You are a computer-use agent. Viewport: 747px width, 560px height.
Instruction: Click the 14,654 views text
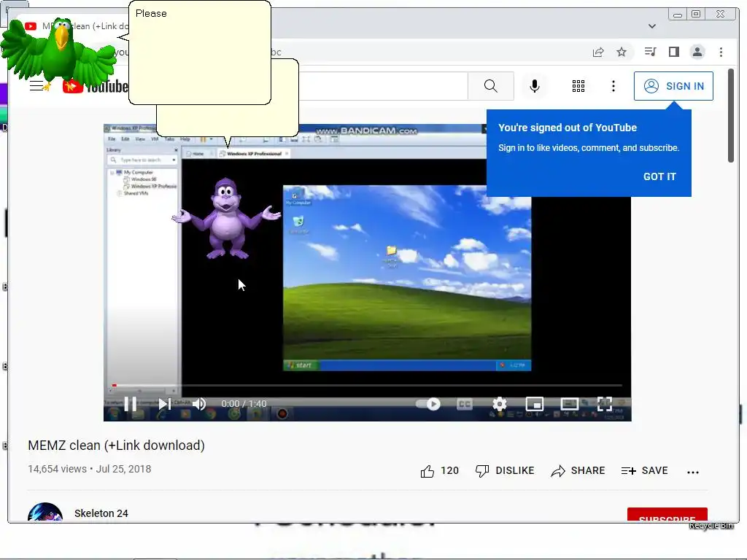tap(57, 469)
